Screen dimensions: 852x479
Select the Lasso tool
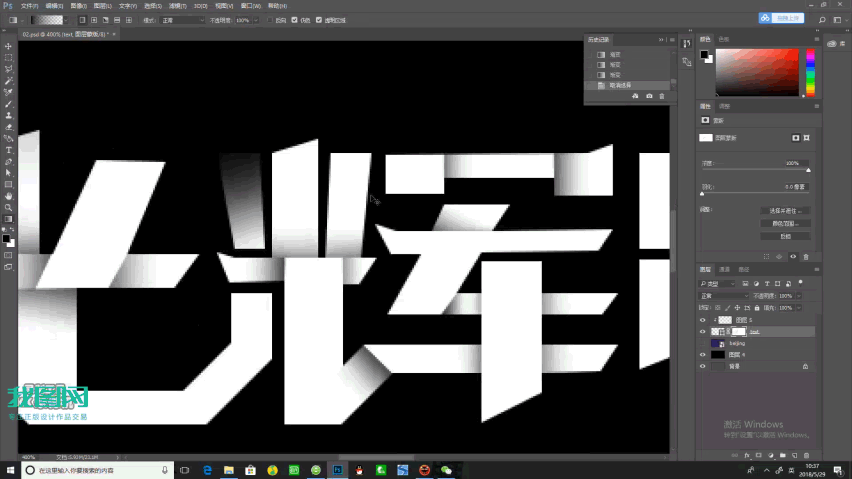pyautogui.click(x=8, y=69)
